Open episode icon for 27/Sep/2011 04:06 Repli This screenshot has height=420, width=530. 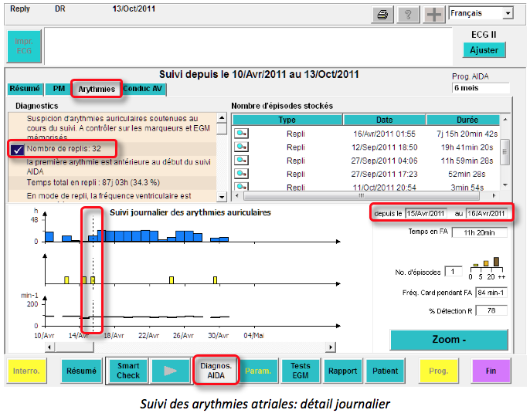[242, 160]
